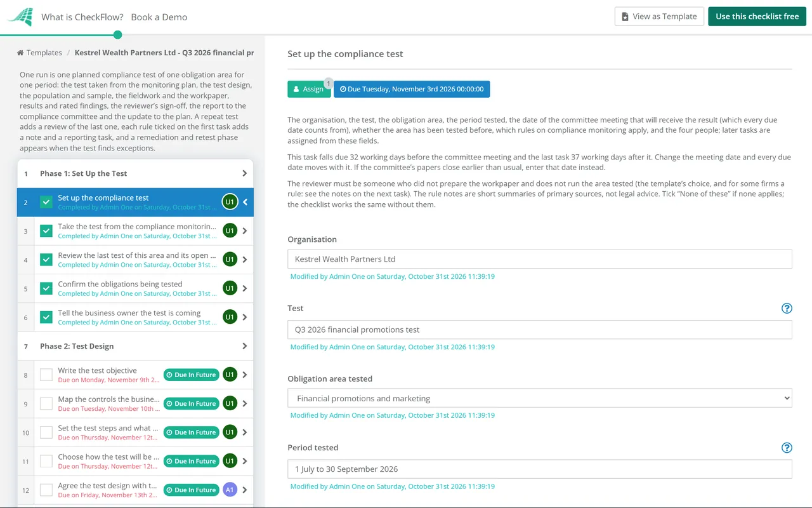
Task: Click into the Test input field
Action: pyautogui.click(x=540, y=330)
